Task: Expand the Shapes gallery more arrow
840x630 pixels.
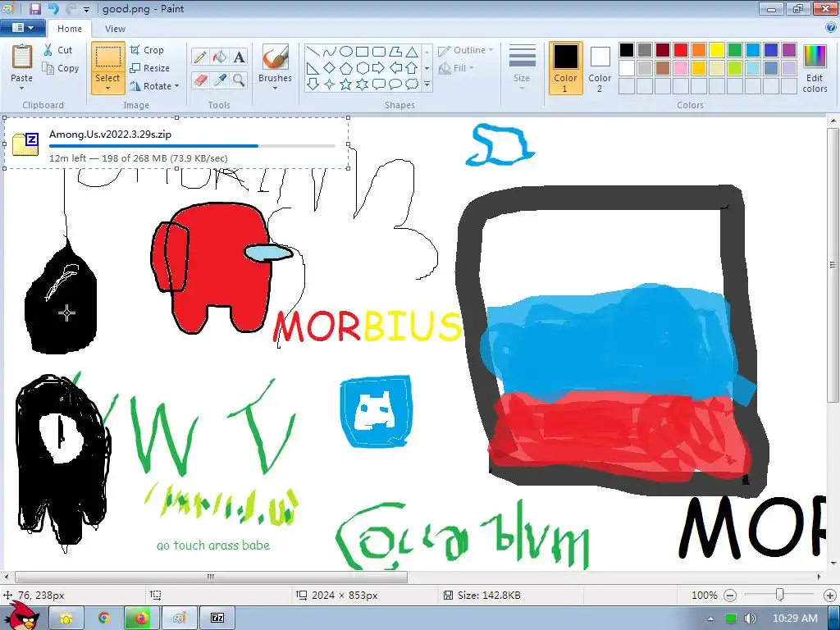Action: pos(427,84)
